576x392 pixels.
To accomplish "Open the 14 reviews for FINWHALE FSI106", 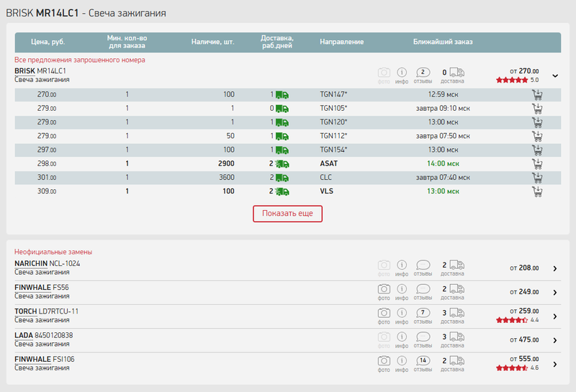I will tap(423, 361).
